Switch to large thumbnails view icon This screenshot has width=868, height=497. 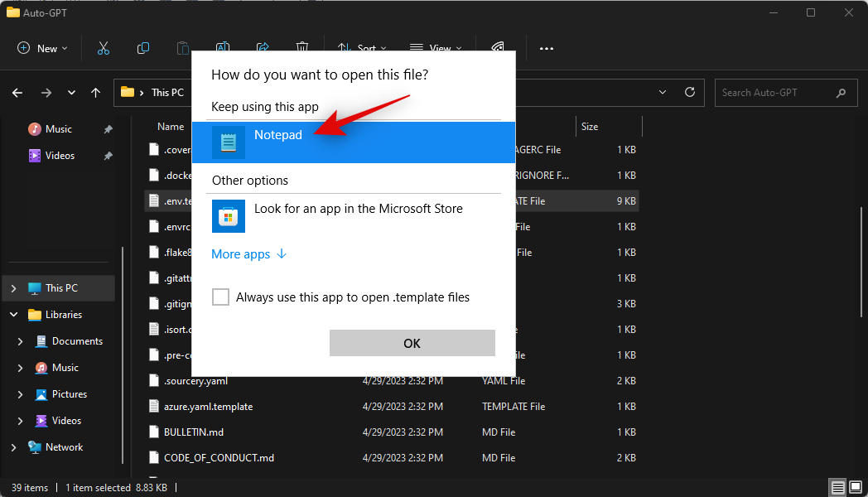(x=856, y=488)
